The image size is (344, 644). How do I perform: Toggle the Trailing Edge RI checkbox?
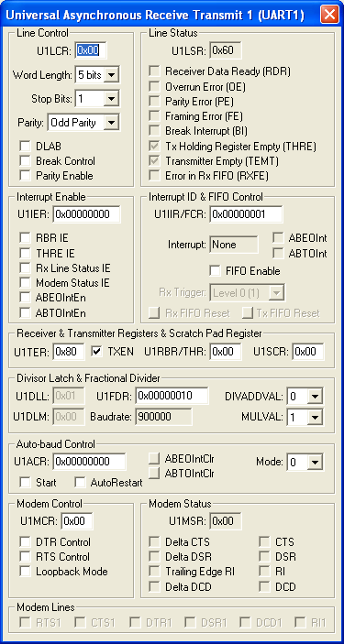click(155, 572)
